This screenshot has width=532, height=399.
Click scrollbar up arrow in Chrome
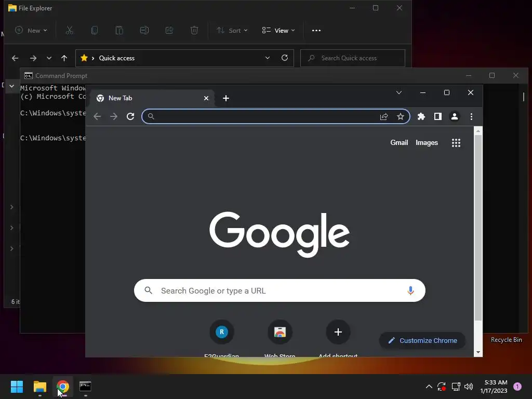tap(478, 130)
